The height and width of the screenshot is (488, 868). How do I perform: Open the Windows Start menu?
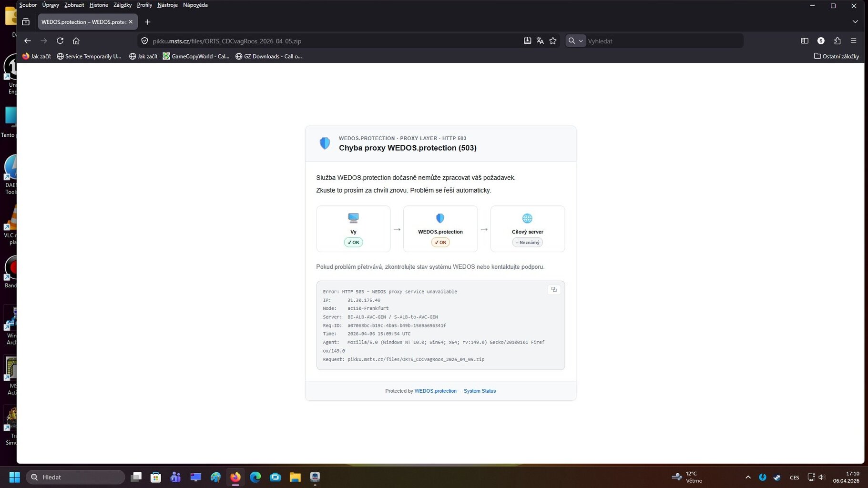[15, 477]
